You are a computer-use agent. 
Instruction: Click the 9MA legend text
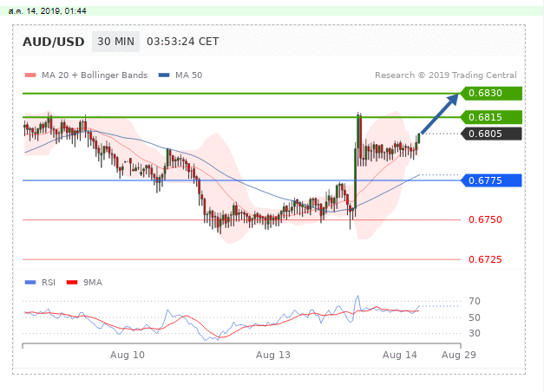(93, 283)
